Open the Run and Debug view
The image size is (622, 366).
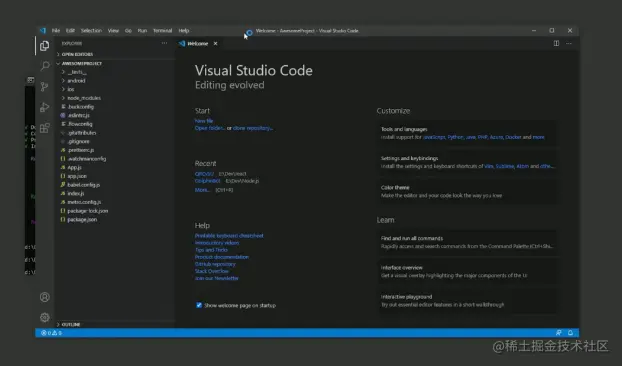tap(44, 107)
